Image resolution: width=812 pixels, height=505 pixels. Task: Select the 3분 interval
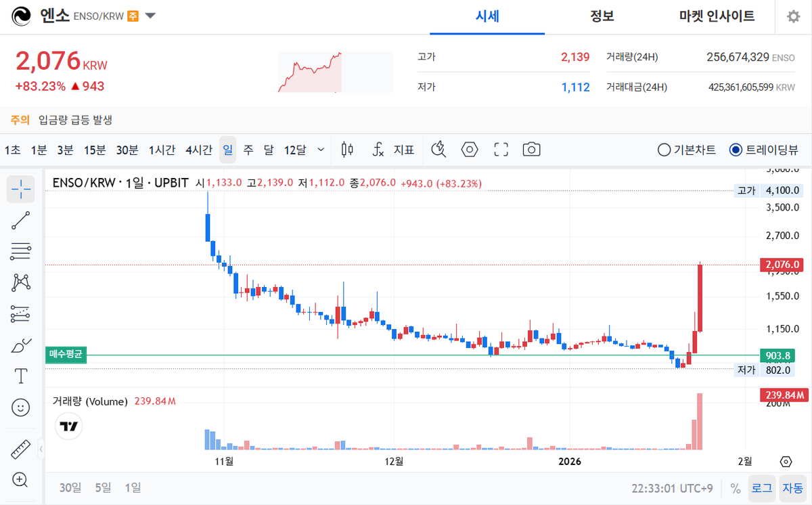pos(65,150)
